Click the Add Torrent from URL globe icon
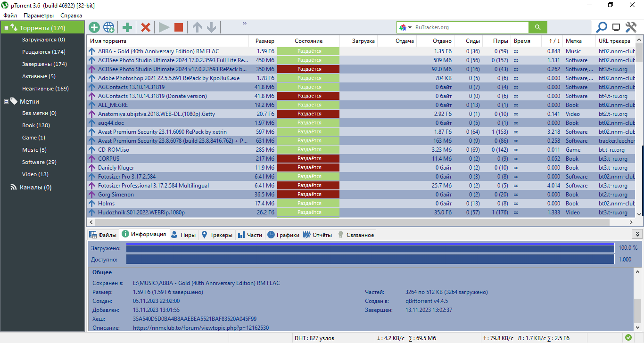The image size is (644, 343). click(109, 27)
